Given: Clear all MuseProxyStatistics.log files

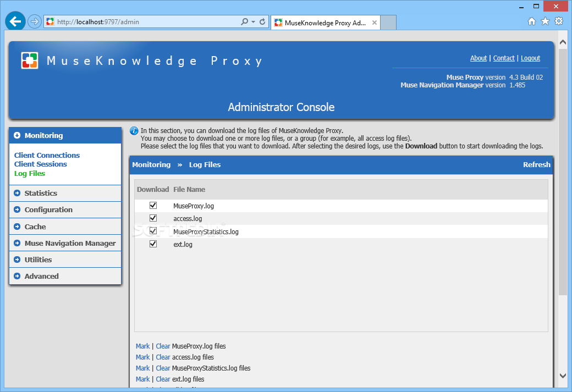Looking at the screenshot, I should (x=163, y=368).
